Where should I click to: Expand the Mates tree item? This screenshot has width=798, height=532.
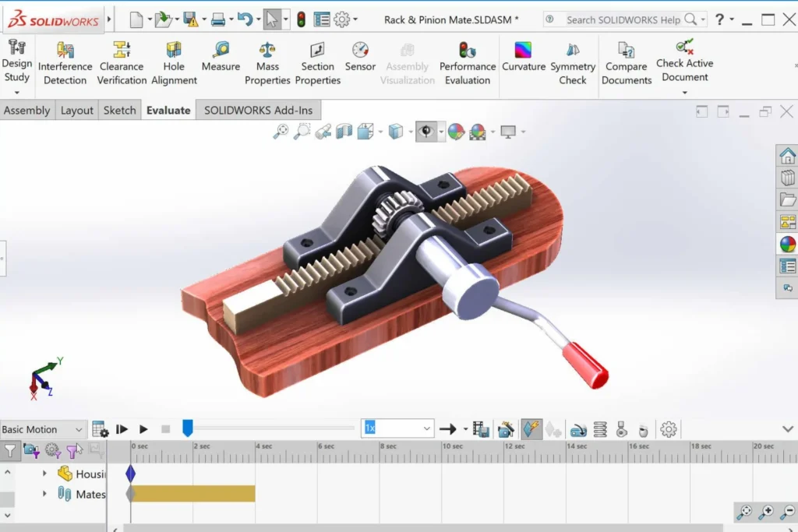[x=44, y=494]
